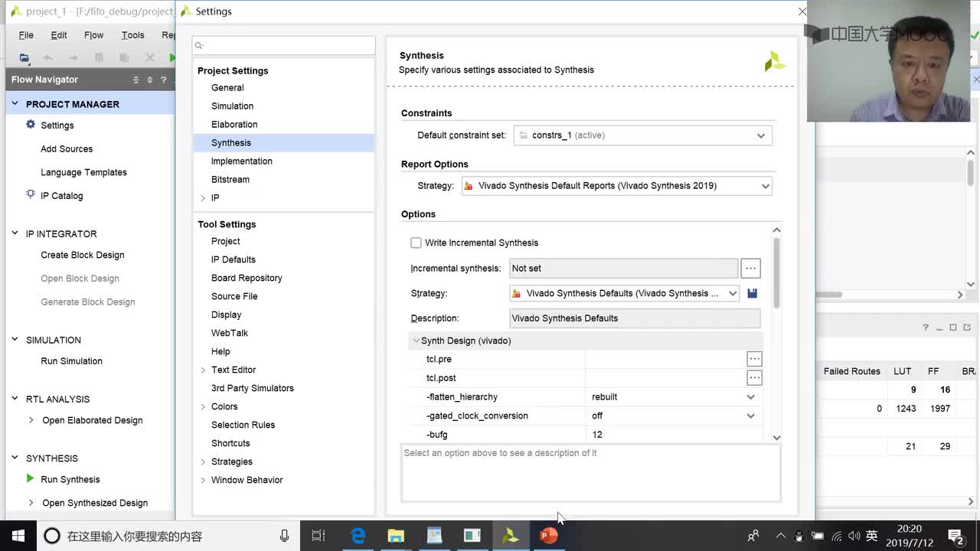Open Default constraint set dropdown
This screenshot has height=551, width=980.
(760, 135)
